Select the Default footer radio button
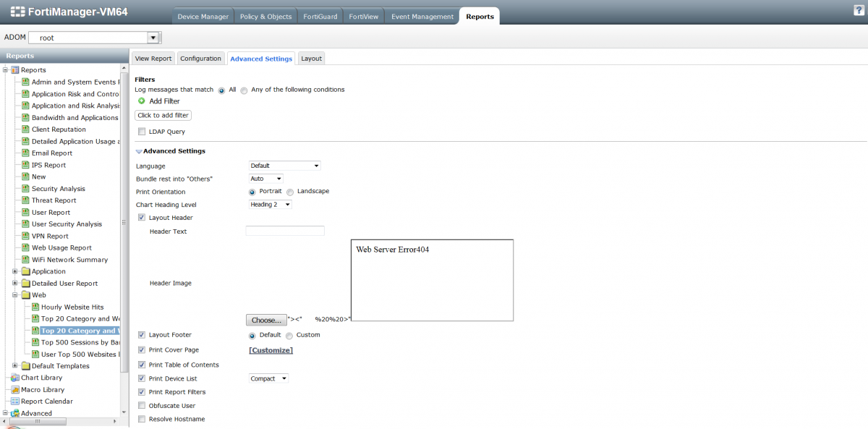This screenshot has width=868, height=429. click(x=252, y=336)
